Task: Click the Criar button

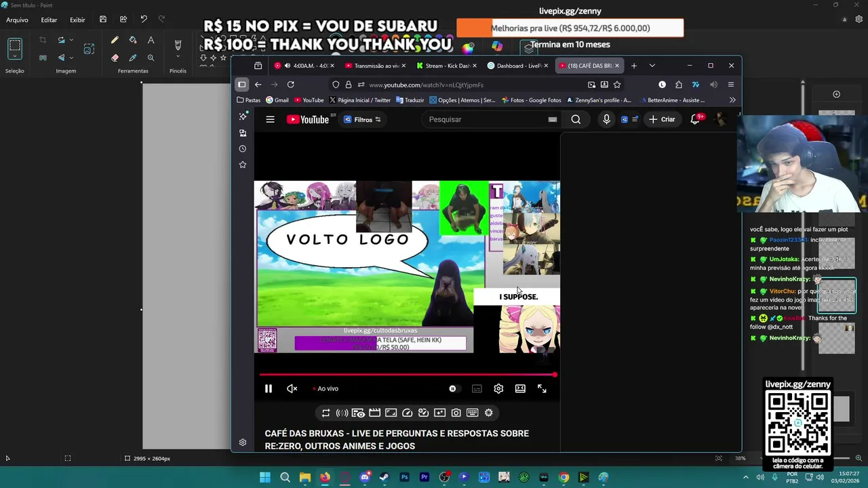Action: (x=662, y=119)
